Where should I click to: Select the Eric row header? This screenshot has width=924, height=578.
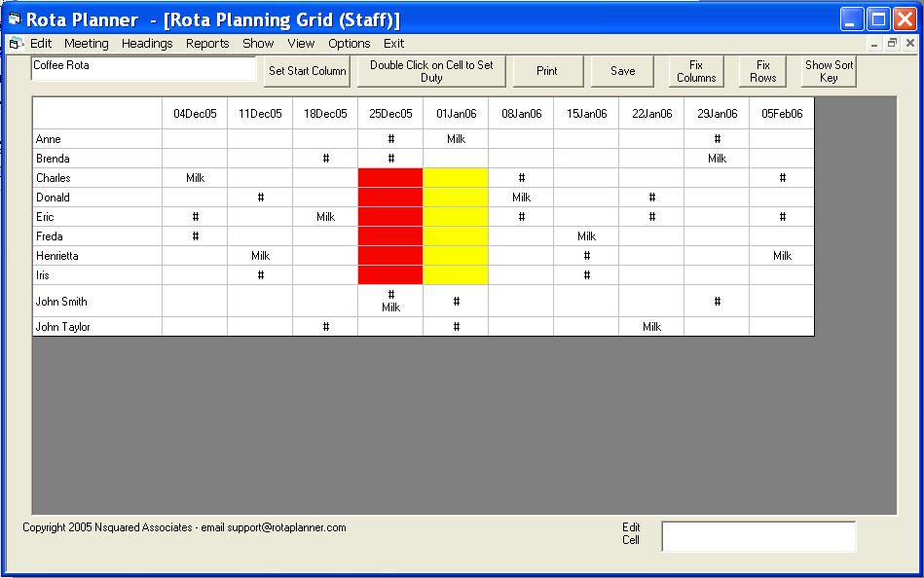click(97, 217)
